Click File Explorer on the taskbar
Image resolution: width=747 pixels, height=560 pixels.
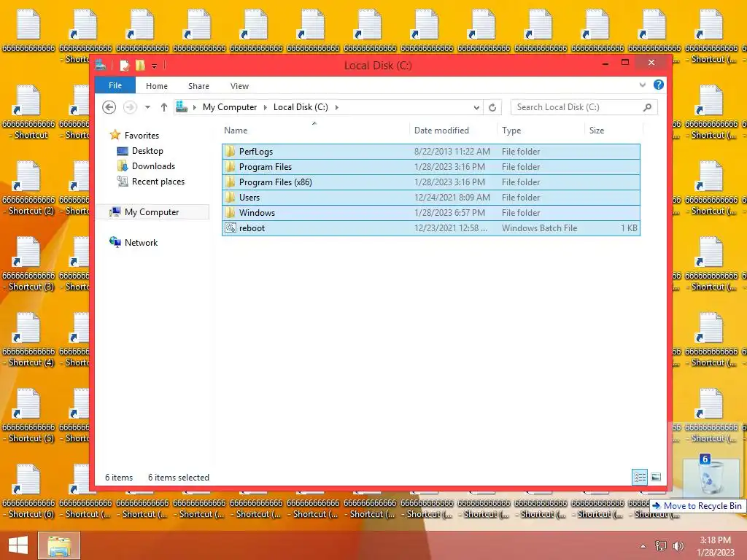point(58,545)
